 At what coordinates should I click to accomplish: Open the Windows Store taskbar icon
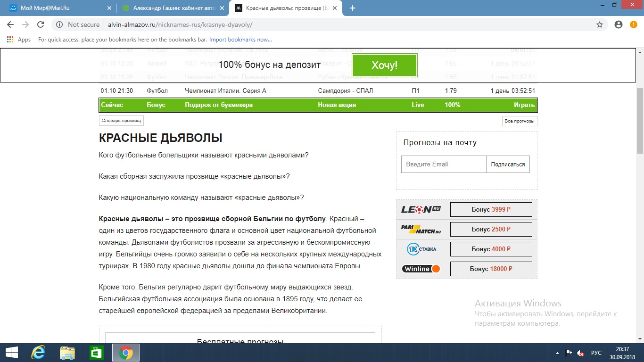(x=97, y=353)
